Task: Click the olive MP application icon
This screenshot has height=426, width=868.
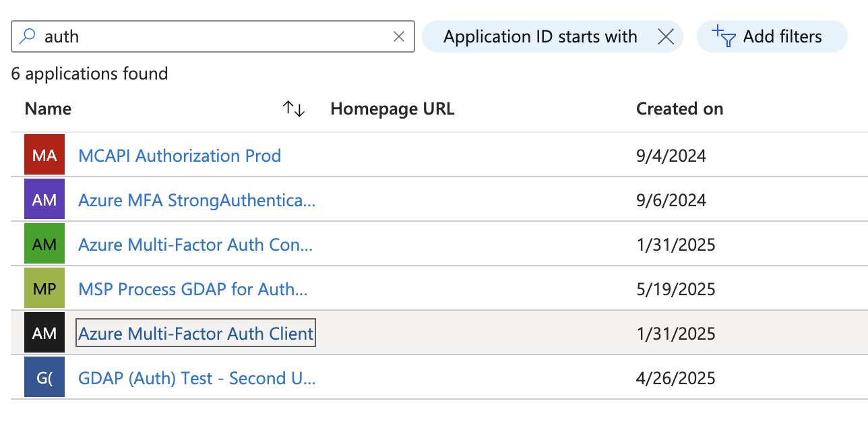Action: (x=44, y=288)
